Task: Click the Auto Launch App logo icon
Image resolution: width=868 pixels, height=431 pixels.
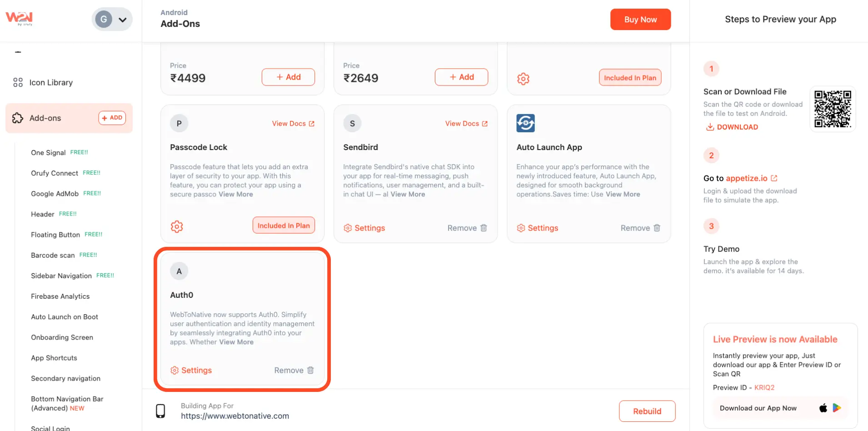Action: [x=525, y=123]
